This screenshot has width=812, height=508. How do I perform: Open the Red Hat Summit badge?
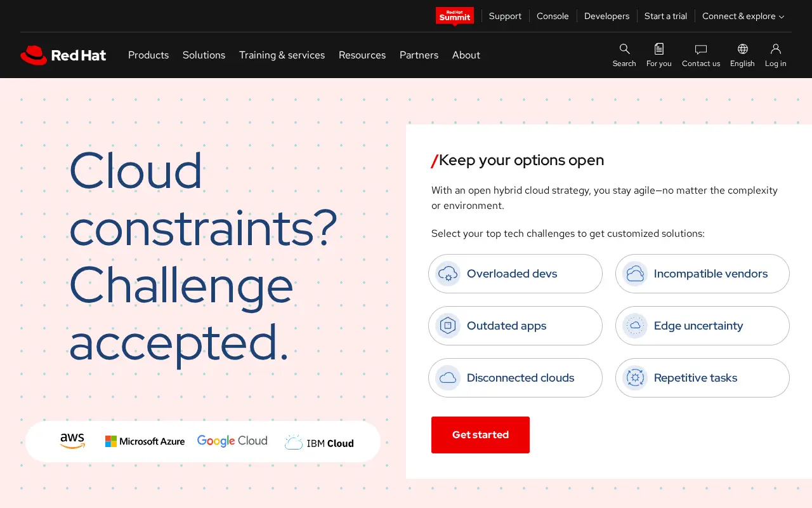click(455, 17)
